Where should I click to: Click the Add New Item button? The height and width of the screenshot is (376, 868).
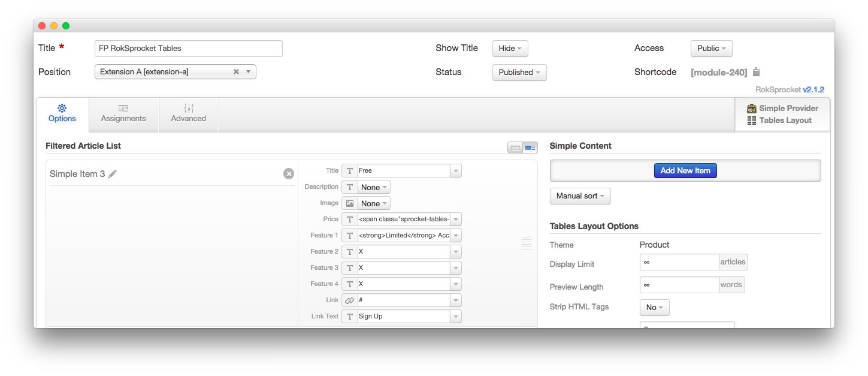point(685,171)
